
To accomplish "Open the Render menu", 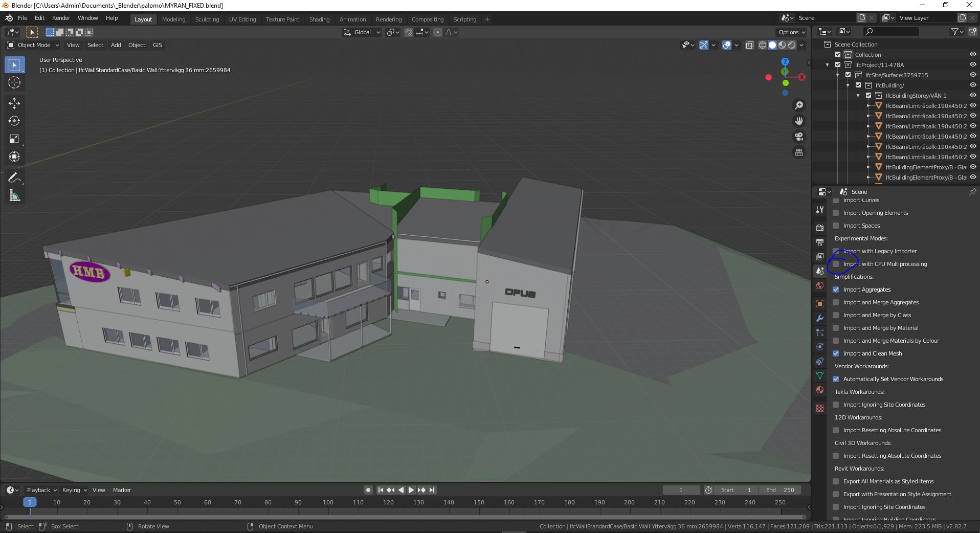I will click(61, 18).
